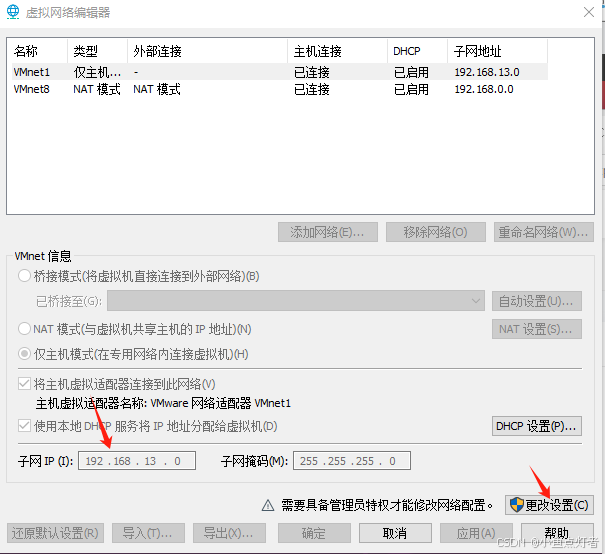Screen dimensions: 605x554
Task: Click VMnet1 host connection 已连接
Action: click(312, 72)
